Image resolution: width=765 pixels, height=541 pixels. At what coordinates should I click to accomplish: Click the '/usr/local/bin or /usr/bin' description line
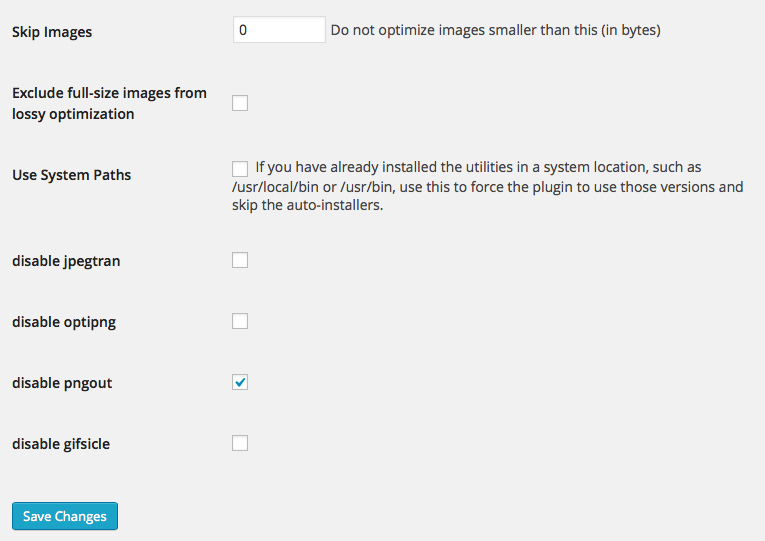488,187
